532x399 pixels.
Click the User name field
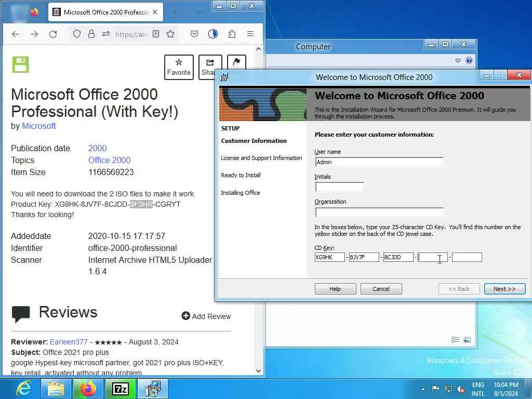coord(379,162)
